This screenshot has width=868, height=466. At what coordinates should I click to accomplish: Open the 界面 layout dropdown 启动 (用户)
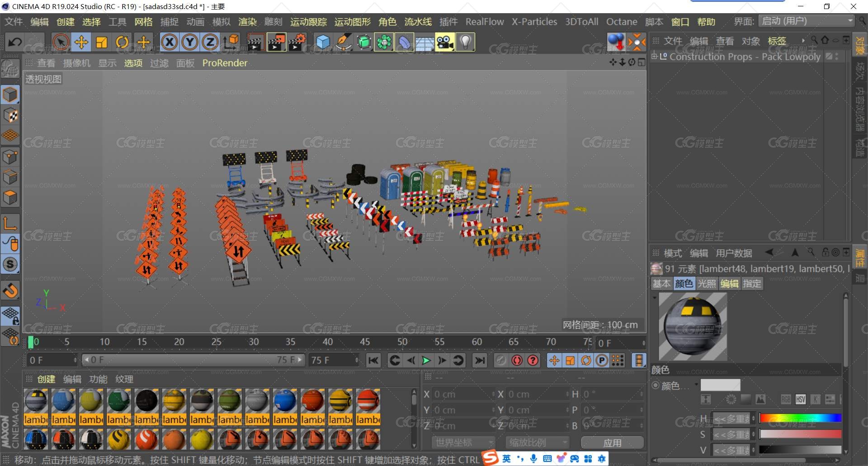click(x=806, y=21)
